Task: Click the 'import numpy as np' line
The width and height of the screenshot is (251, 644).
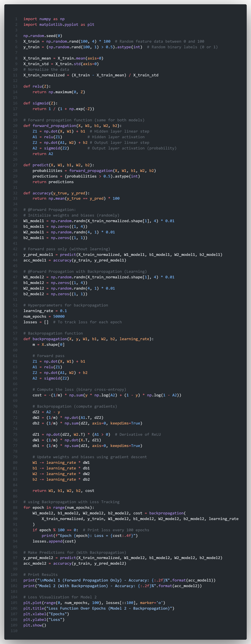Action: 44,19
